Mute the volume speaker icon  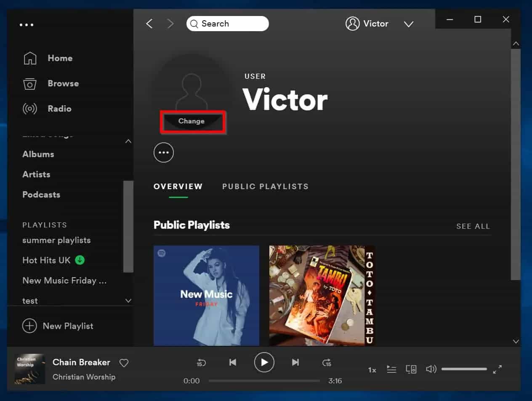[x=431, y=369]
